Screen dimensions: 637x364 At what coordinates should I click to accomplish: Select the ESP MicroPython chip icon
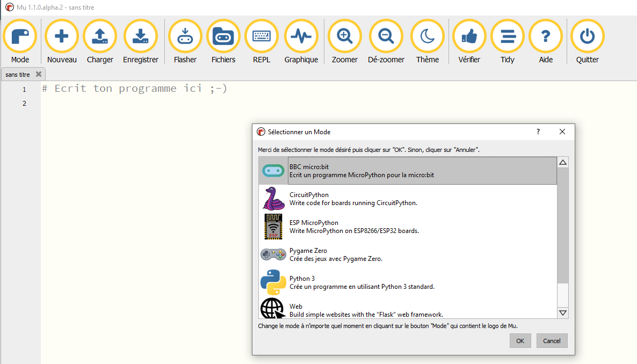pos(273,226)
